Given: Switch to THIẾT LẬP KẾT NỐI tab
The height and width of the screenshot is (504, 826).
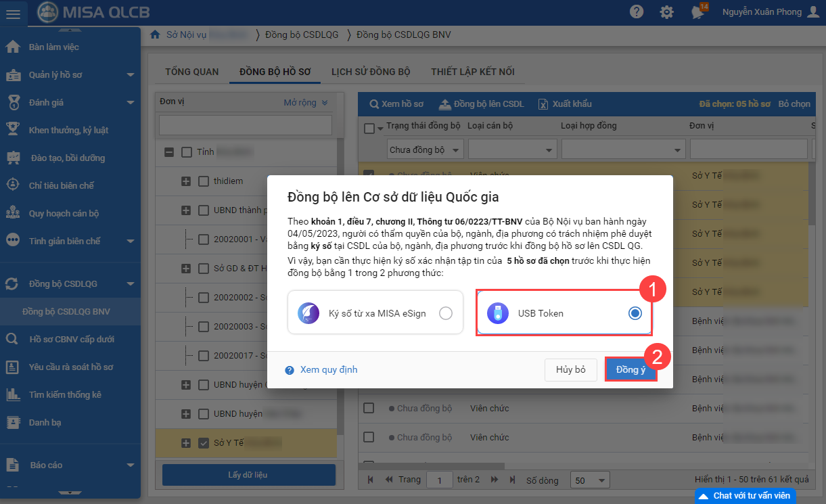Looking at the screenshot, I should click(x=473, y=72).
